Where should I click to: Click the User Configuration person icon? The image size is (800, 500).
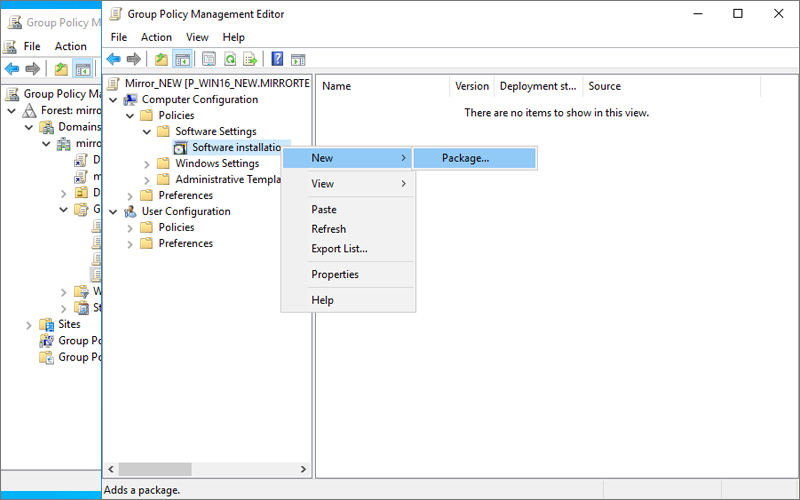[131, 211]
